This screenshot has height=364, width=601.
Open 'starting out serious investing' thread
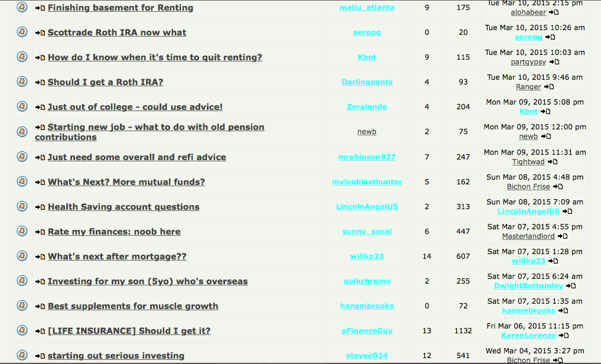[116, 356]
